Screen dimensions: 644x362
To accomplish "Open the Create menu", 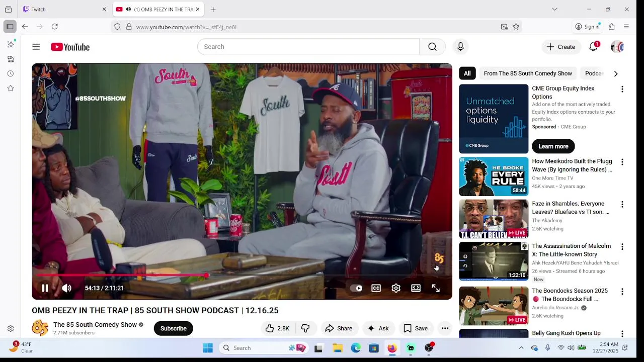I will tap(561, 47).
